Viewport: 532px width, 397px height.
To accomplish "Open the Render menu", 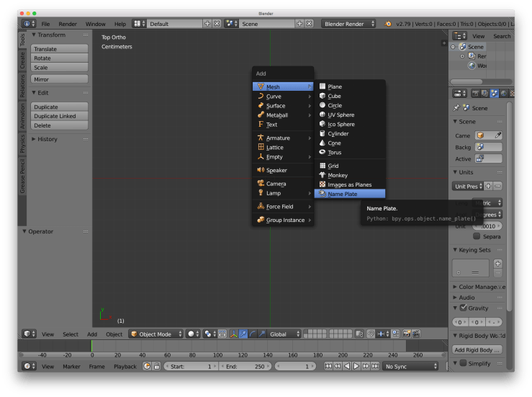I will (68, 24).
